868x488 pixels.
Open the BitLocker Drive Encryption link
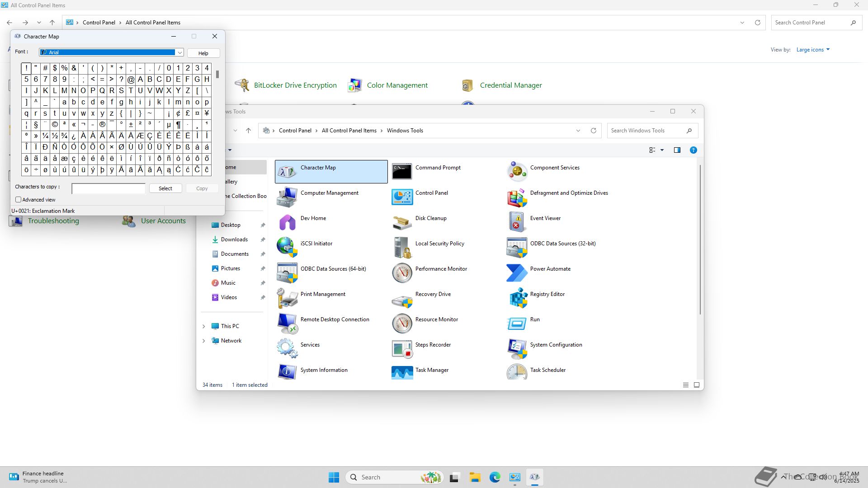coord(295,85)
